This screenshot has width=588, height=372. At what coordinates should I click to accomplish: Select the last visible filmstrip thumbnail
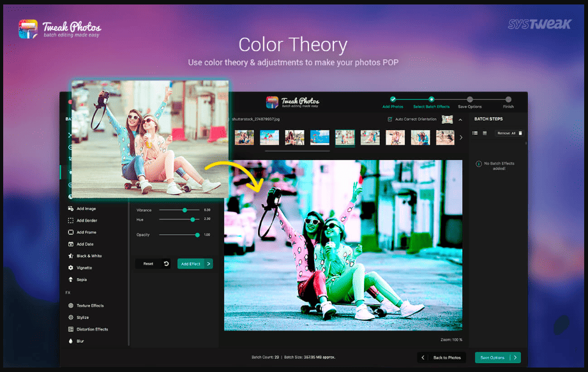(x=445, y=137)
